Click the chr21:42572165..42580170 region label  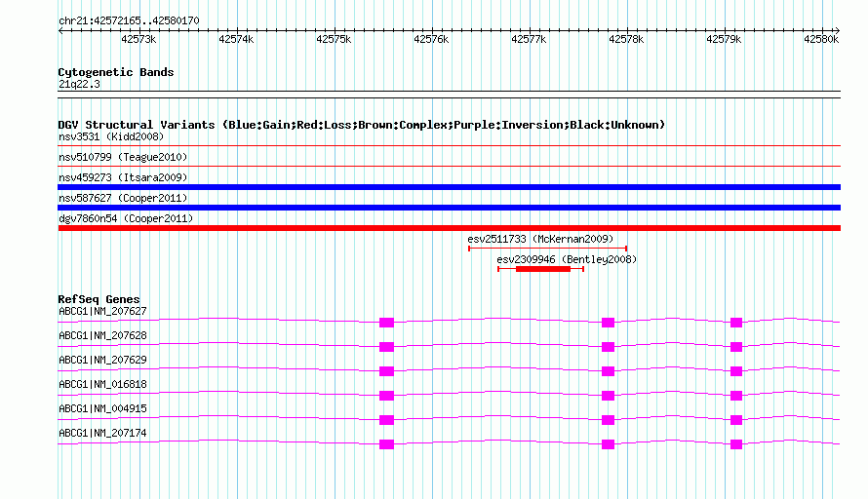click(129, 20)
